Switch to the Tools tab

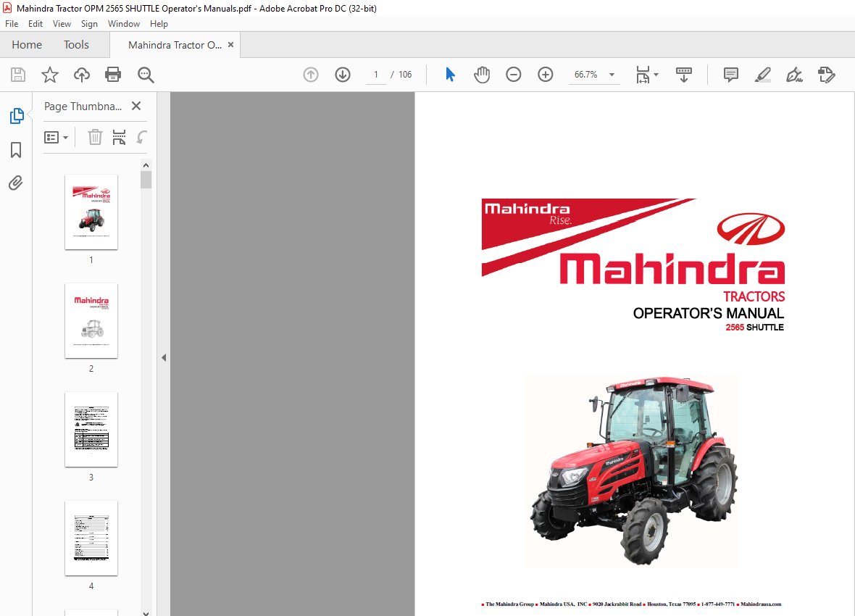pos(76,45)
